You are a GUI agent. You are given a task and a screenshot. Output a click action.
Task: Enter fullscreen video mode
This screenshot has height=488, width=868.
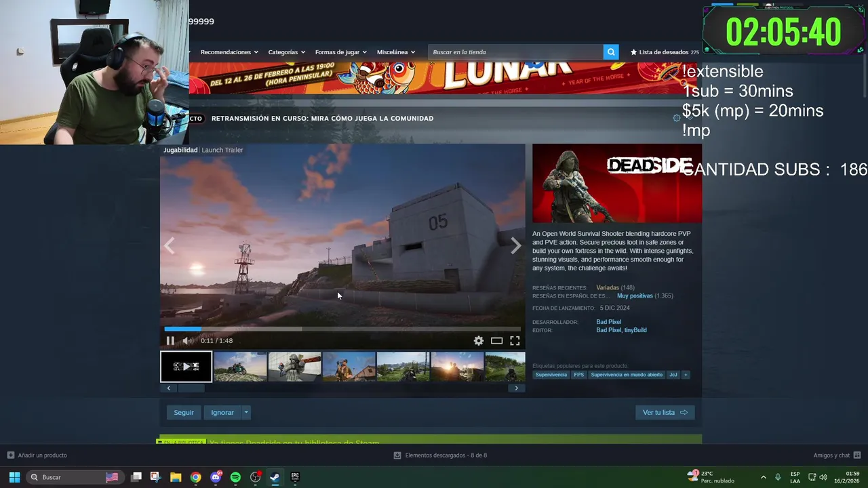click(x=515, y=341)
